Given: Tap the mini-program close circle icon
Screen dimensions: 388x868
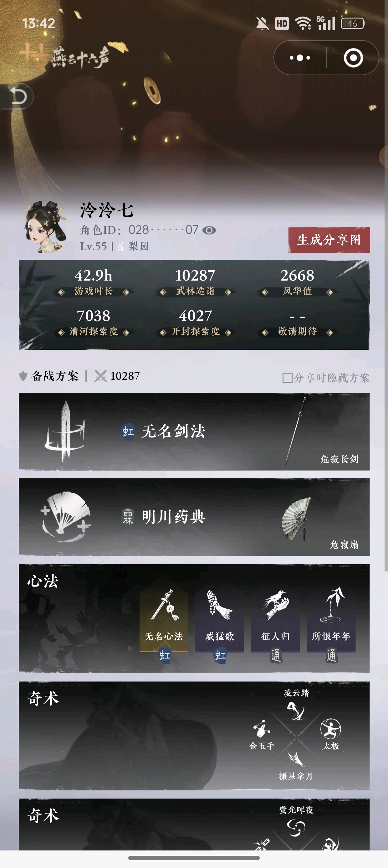Looking at the screenshot, I should point(353,58).
